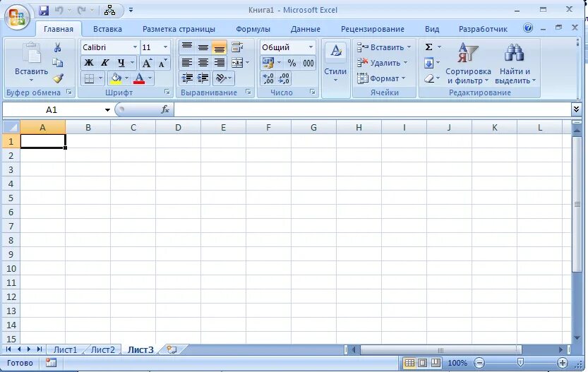Screen dimensions: 588x372
Task: Center text horizontally in cell
Action: pyautogui.click(x=203, y=63)
